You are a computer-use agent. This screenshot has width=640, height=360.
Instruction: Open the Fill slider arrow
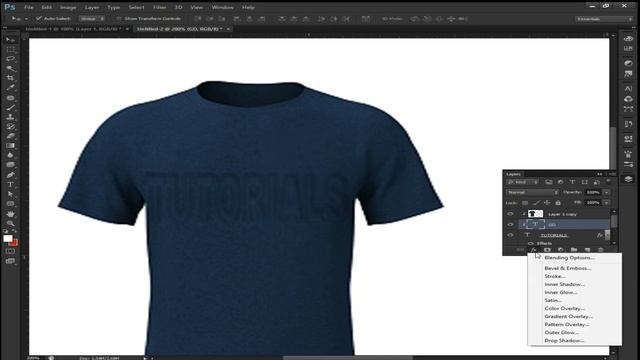607,203
